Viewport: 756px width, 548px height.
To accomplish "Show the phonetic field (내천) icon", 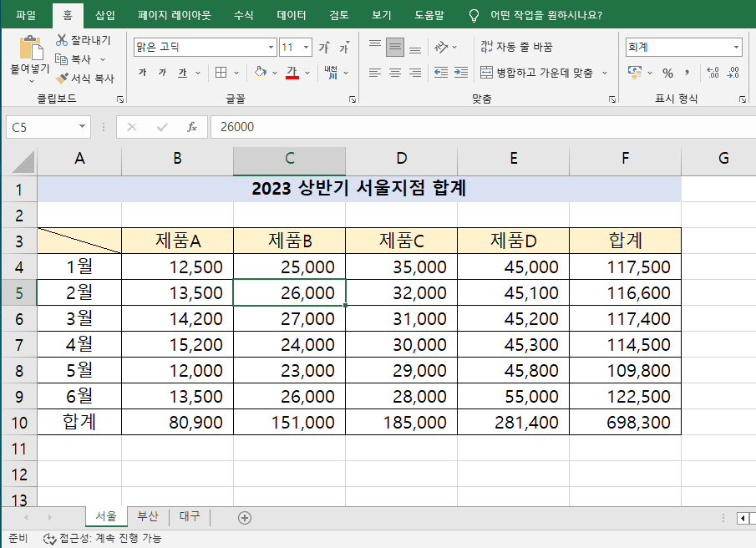I will click(332, 73).
